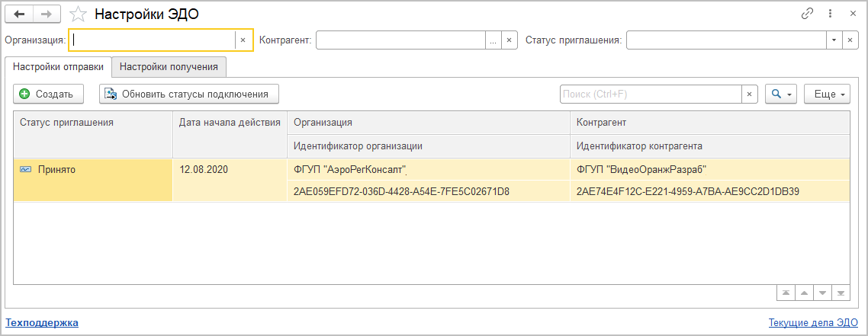Image resolution: width=868 pixels, height=336 pixels.
Task: Expand the Статус приглашения dropdown
Action: pyautogui.click(x=834, y=40)
